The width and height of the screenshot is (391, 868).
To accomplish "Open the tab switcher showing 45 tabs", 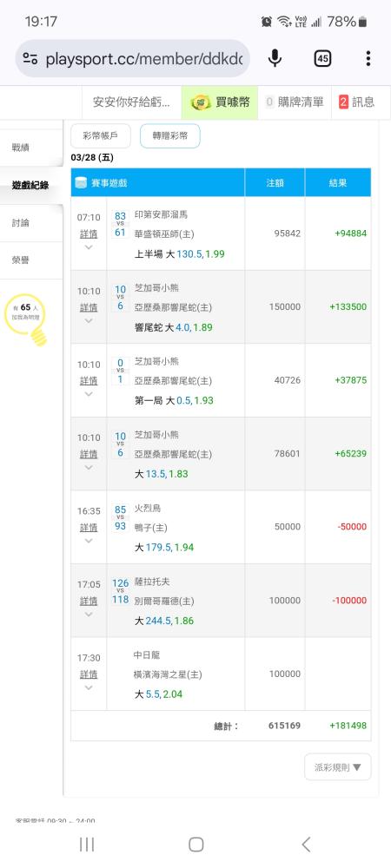I will 322,58.
